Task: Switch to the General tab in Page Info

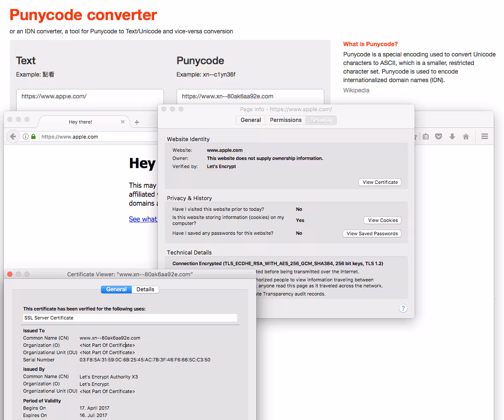Action: tap(251, 120)
